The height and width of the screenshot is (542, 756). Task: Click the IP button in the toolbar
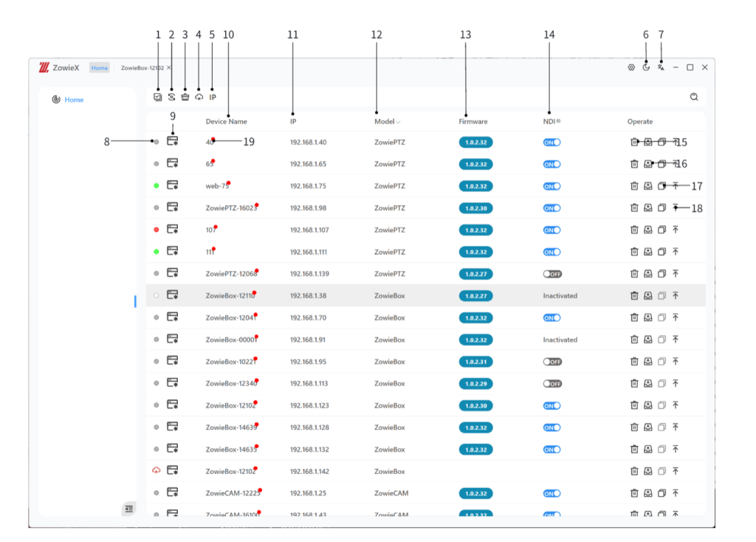tap(213, 97)
